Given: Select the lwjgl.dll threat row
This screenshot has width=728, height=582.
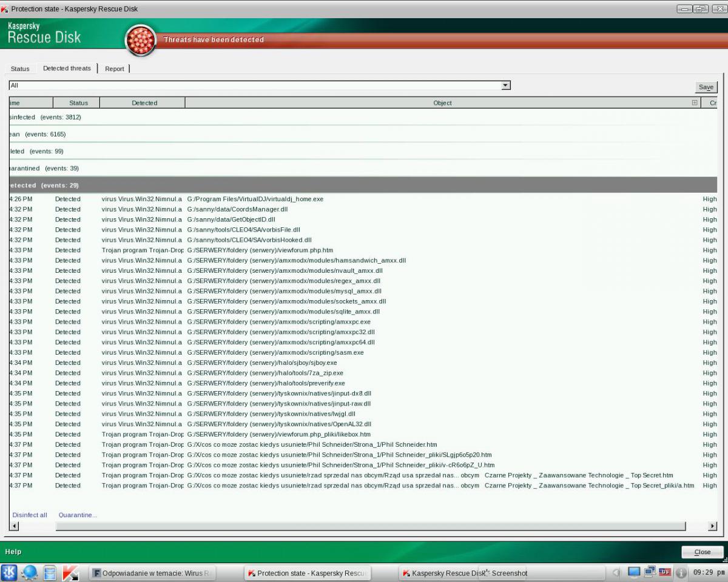Looking at the screenshot, I should click(x=363, y=414).
